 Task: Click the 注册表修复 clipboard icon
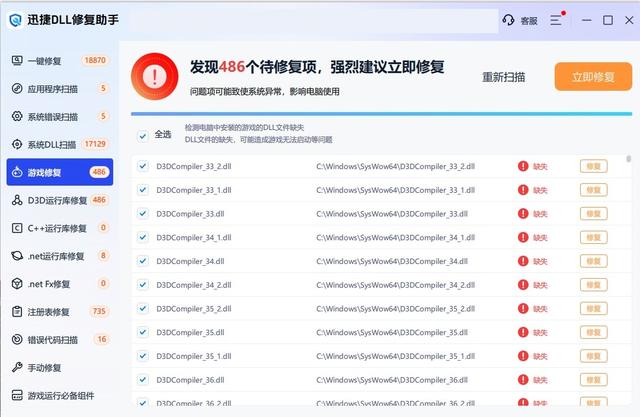(x=17, y=312)
